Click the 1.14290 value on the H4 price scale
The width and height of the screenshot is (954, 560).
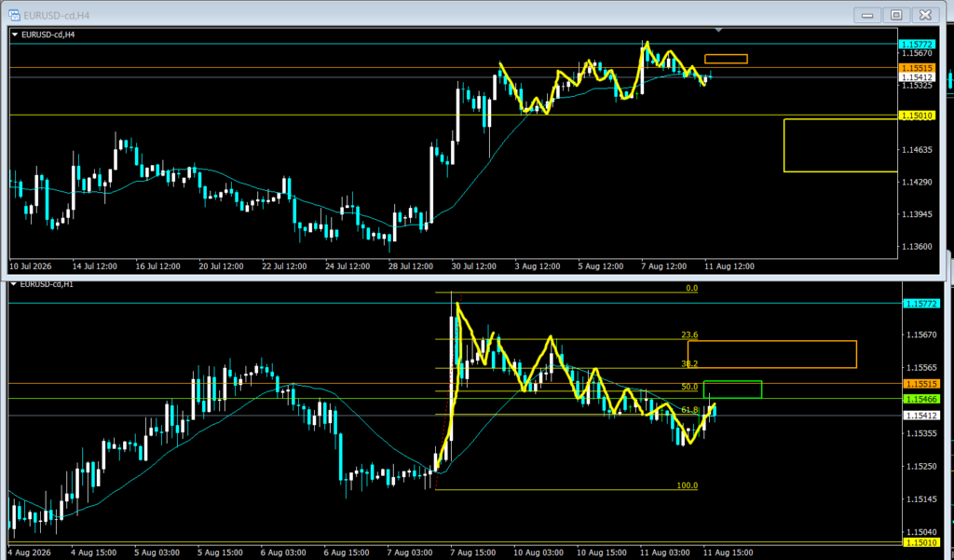click(x=917, y=182)
